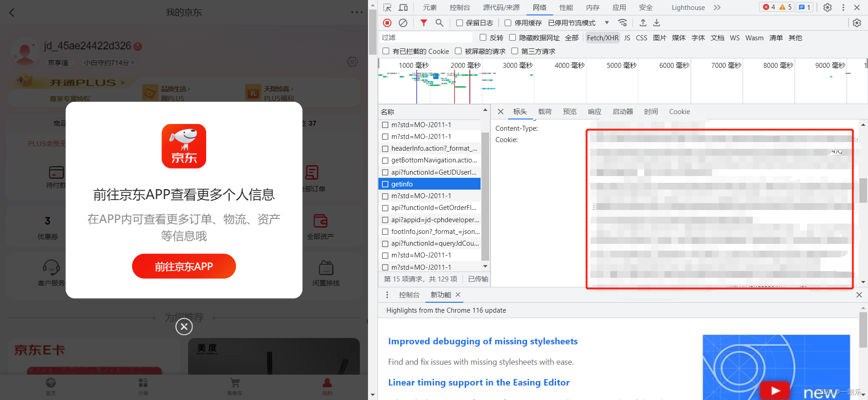Sort requests via 名称 column arrow

coord(485,110)
